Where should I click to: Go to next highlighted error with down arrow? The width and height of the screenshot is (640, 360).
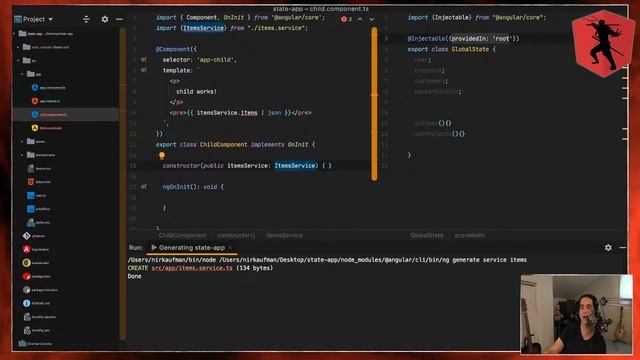[x=371, y=19]
